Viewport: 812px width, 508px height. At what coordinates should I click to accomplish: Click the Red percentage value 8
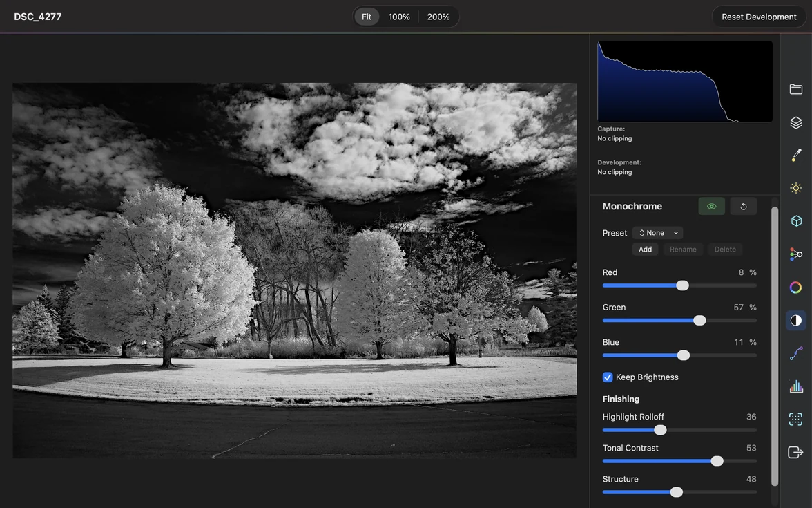click(x=741, y=272)
